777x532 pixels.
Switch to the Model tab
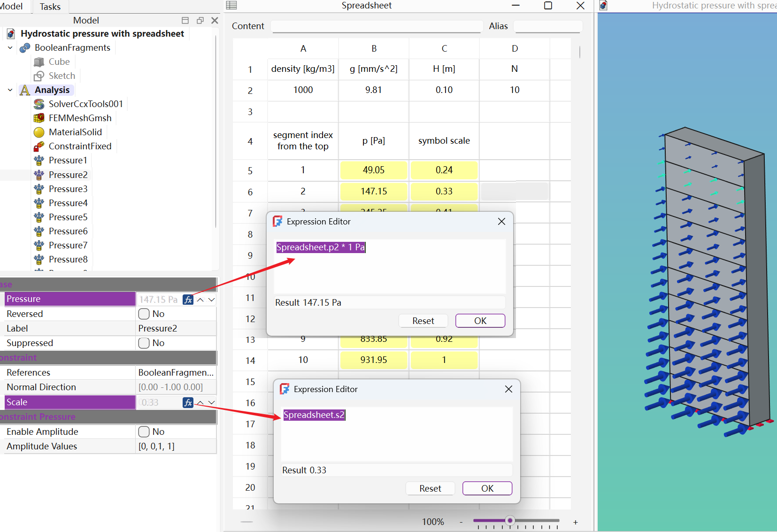click(12, 7)
